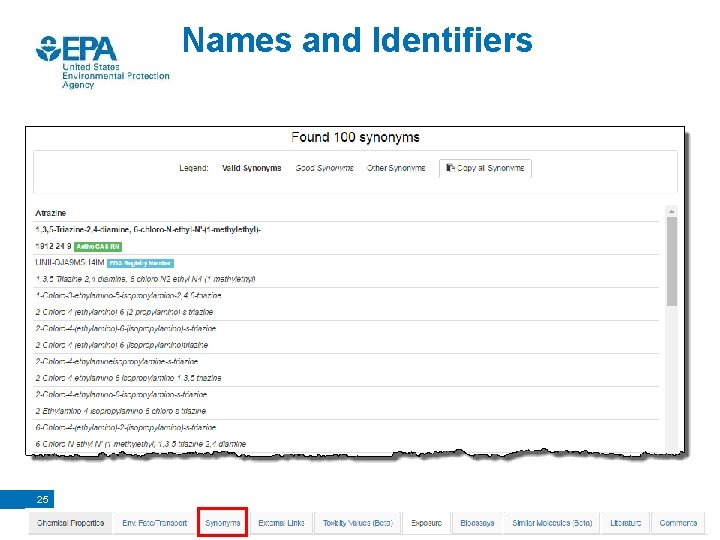Click the Active CAS RN green badge

click(98, 247)
